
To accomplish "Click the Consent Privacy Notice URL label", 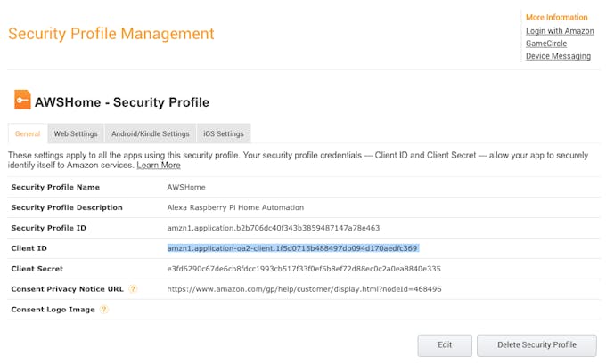I will click(x=67, y=289).
